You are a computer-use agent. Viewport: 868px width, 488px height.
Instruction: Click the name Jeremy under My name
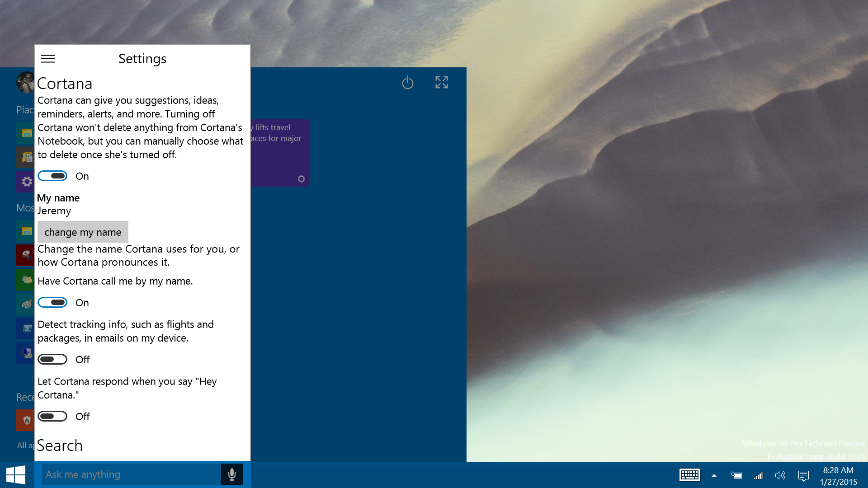(x=54, y=211)
